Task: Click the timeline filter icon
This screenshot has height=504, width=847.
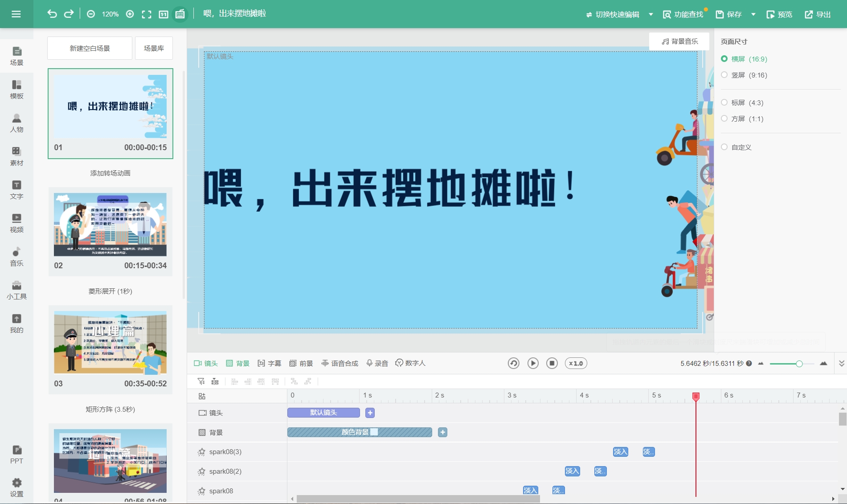Action: coord(201,381)
